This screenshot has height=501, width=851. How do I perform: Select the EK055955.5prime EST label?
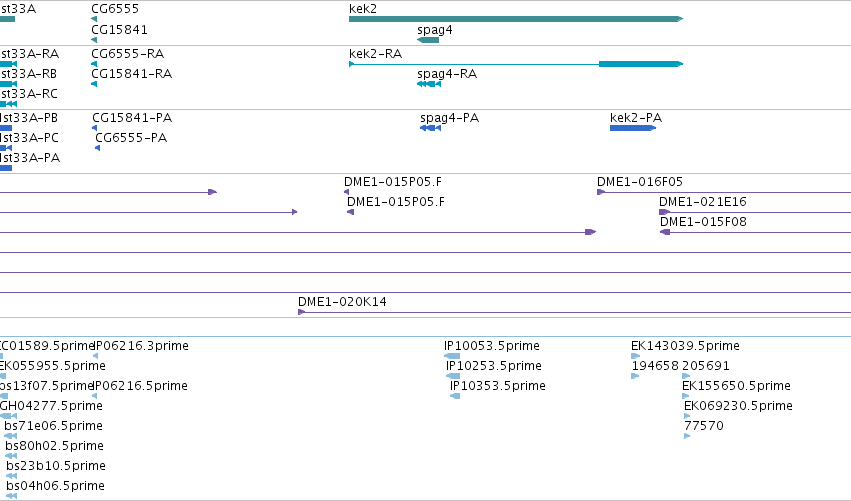[x=53, y=366]
